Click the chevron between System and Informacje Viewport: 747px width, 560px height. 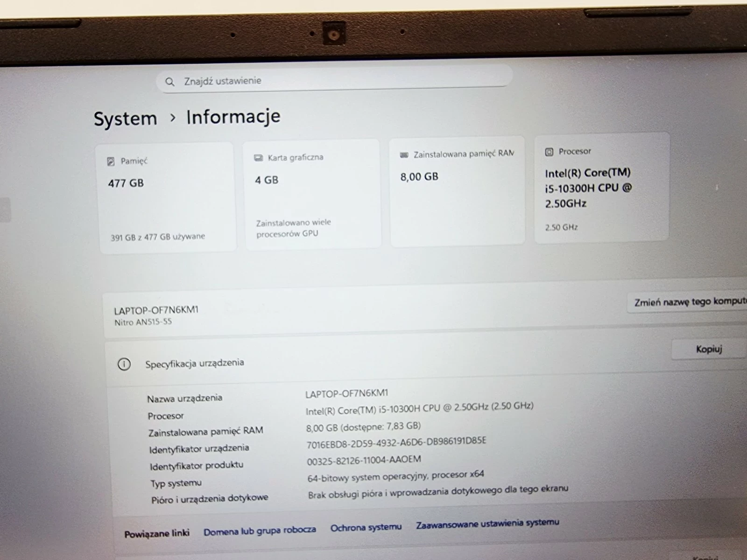point(174,119)
